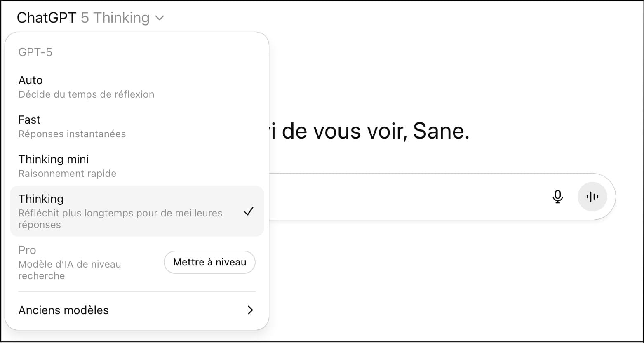Click the "de vous voir, Sane." greeting
This screenshot has height=343, width=644.
pos(375,131)
